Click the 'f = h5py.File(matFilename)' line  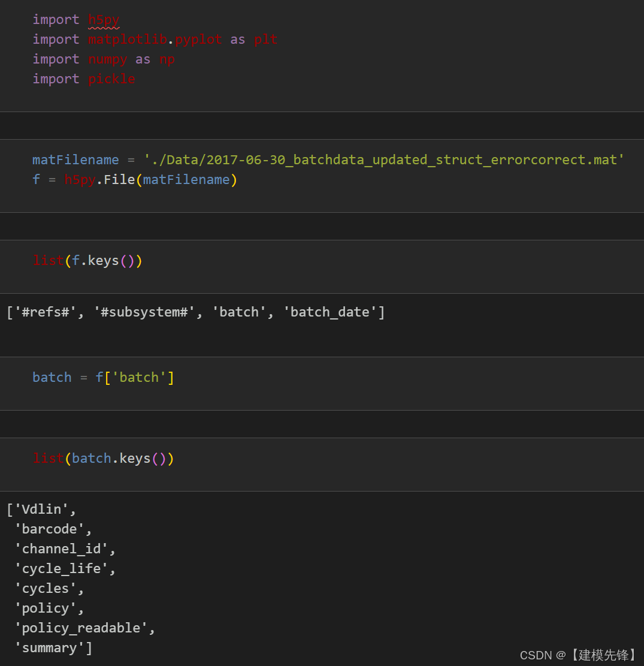(x=135, y=180)
